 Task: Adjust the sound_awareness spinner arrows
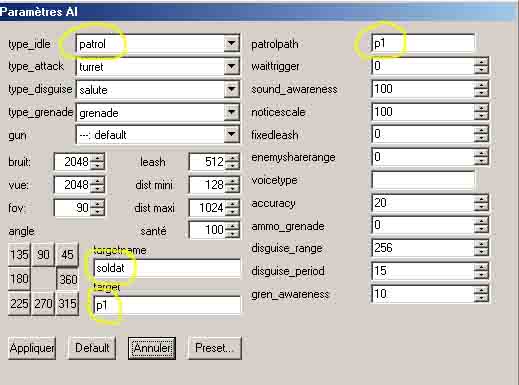click(x=481, y=89)
